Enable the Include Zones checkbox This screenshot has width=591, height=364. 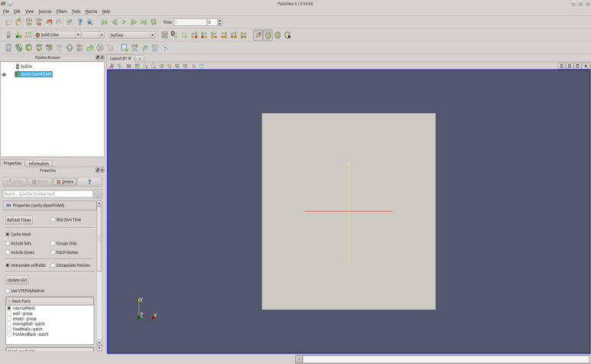[8, 252]
